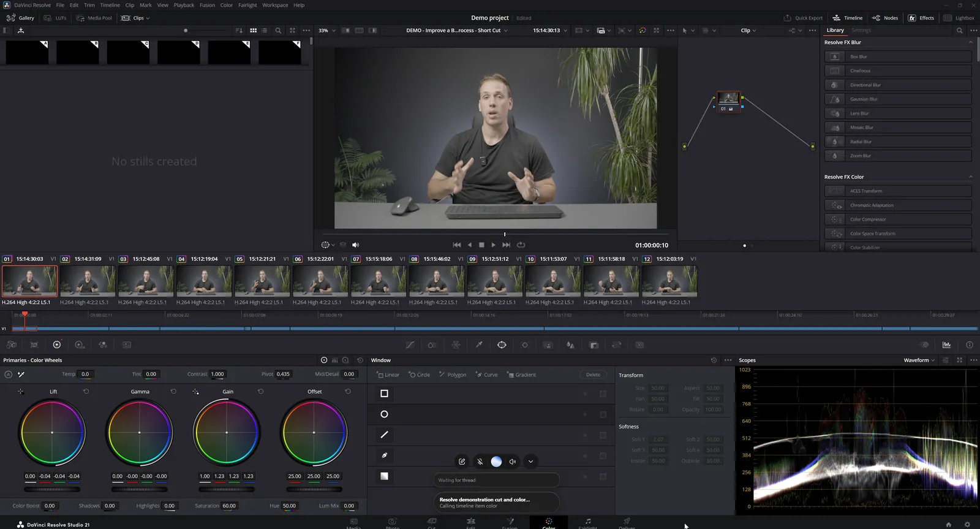980x529 pixels.
Task: Select the pen curve window shape icon
Action: [x=384, y=455]
